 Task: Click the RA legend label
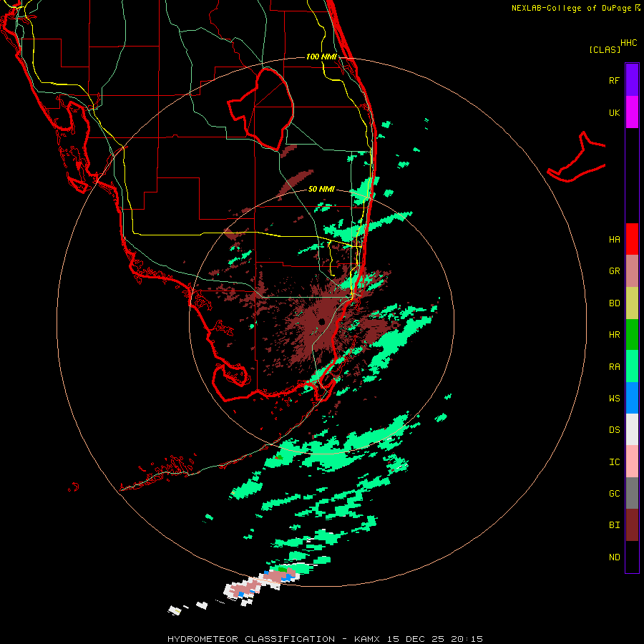click(x=614, y=367)
